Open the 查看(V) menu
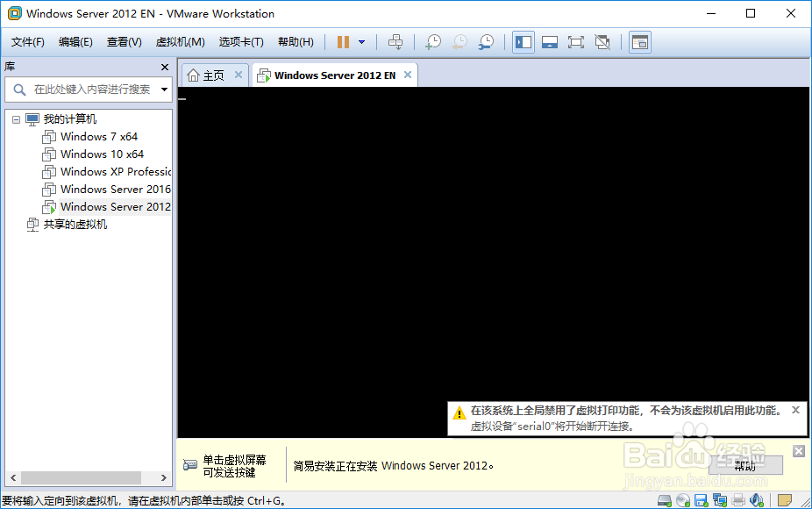This screenshot has width=812, height=509. point(125,42)
